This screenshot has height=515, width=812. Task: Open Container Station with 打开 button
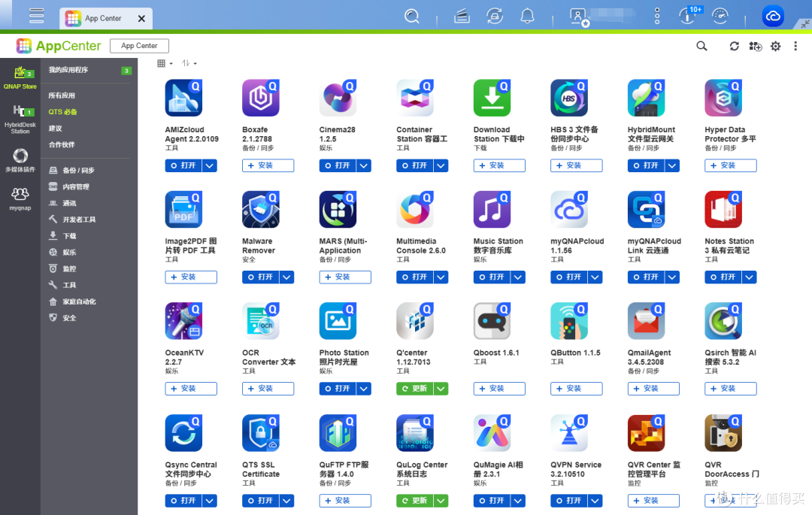[x=415, y=165]
